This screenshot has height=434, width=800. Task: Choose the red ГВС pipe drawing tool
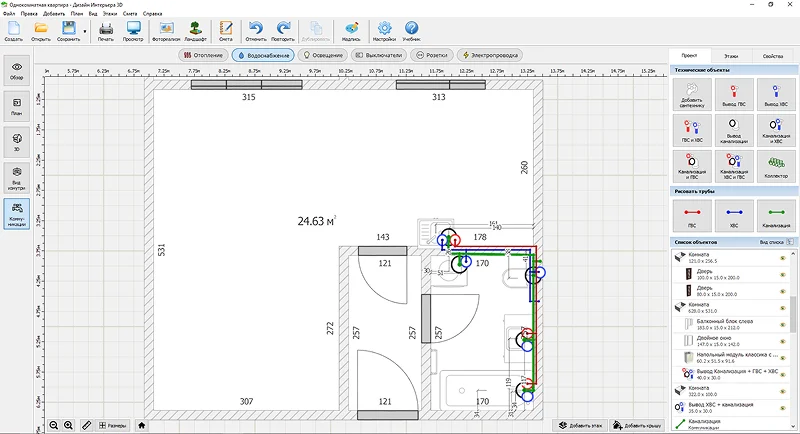pyautogui.click(x=692, y=216)
